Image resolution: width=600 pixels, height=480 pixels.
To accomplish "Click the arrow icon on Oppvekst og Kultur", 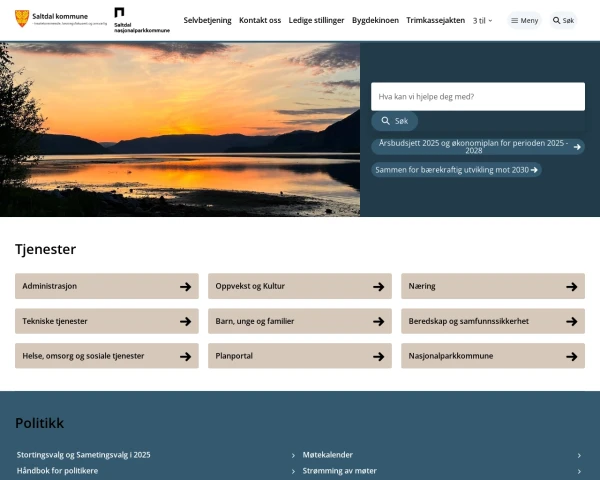I will [x=378, y=286].
